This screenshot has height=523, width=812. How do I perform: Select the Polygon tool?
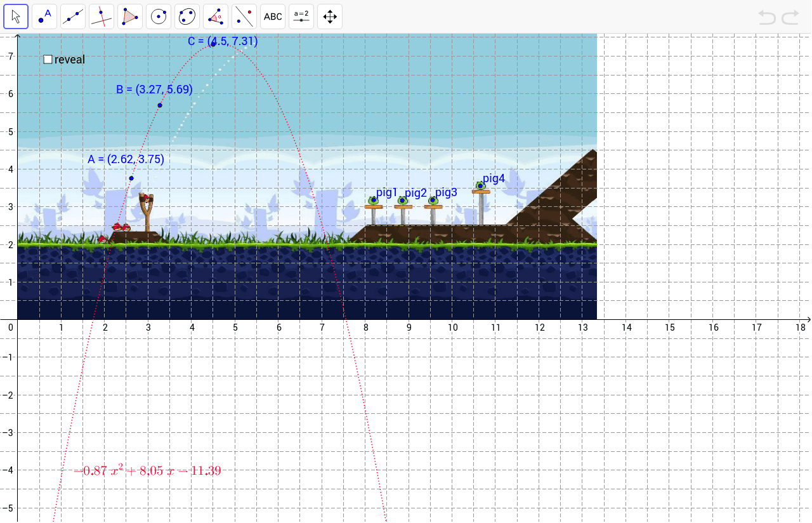(130, 17)
